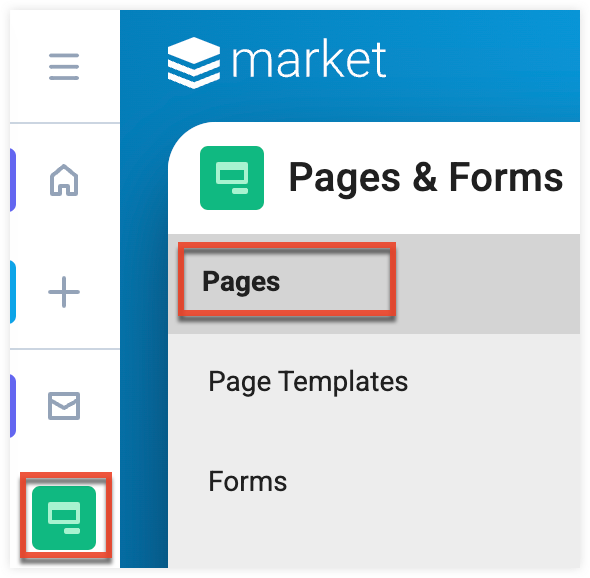Click the purple edge tab beside envelope icon
This screenshot has width=590, height=578.
(13, 406)
